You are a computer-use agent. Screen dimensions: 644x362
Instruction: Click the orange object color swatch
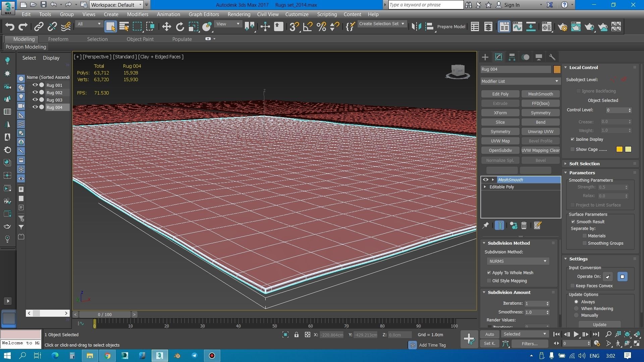(x=557, y=69)
